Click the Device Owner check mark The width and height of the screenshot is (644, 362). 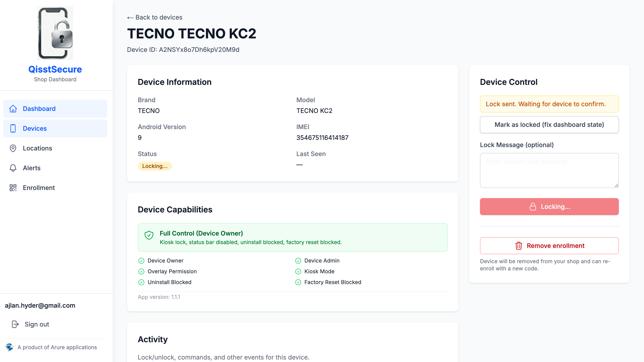(141, 261)
